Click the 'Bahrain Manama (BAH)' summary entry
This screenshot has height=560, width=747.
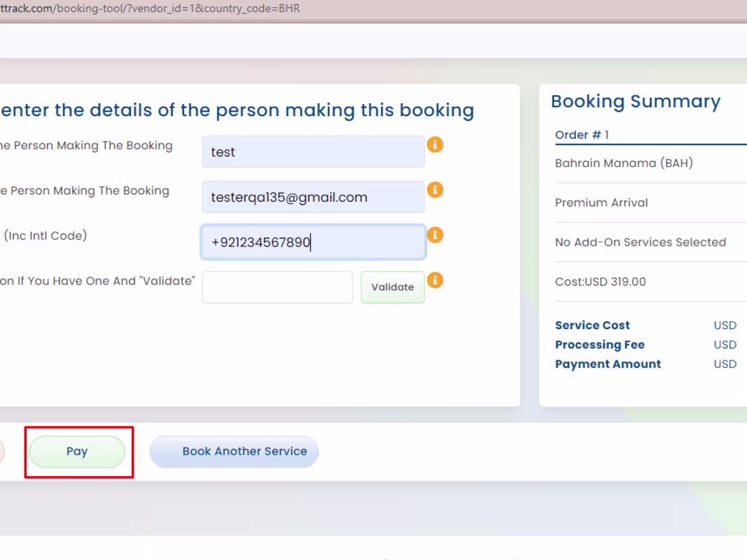(x=624, y=163)
